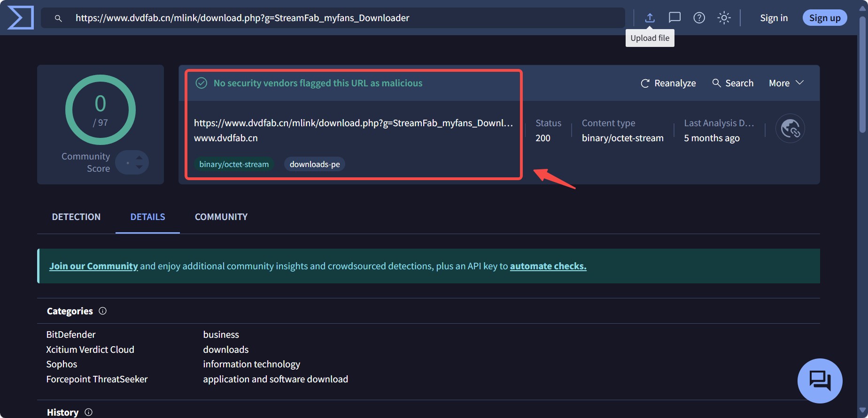
Task: Vote up on the Community Score widget
Action: click(139, 158)
